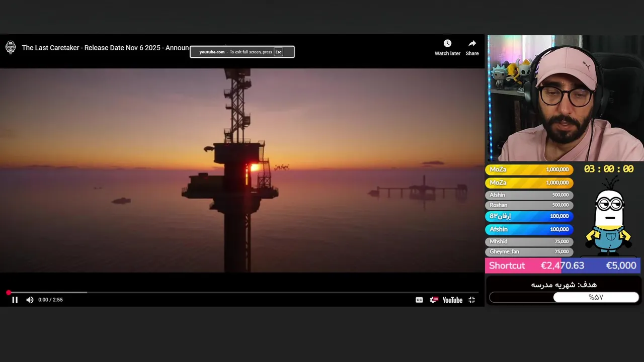
Task: Open the HD settings gear icon
Action: pyautogui.click(x=434, y=300)
